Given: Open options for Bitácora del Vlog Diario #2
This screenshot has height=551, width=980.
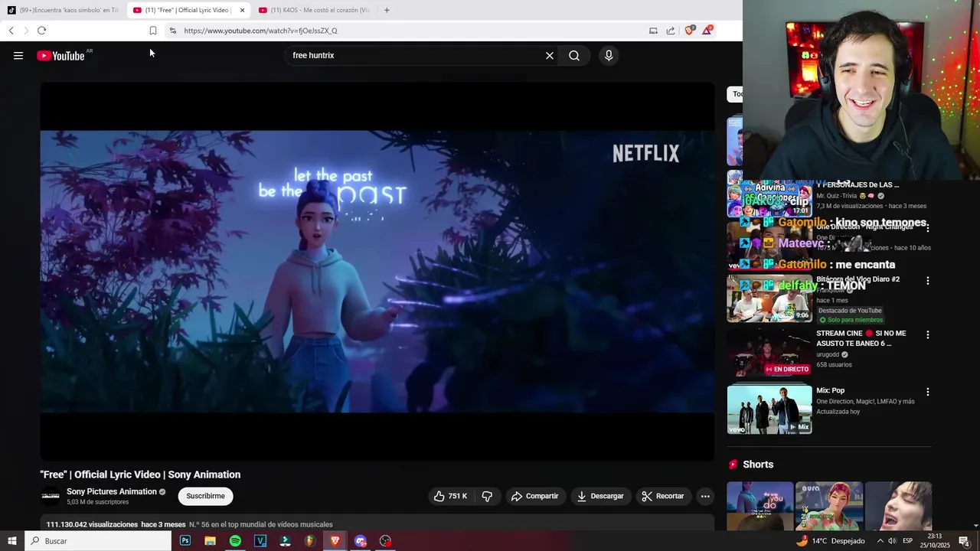Looking at the screenshot, I should 928,281.
